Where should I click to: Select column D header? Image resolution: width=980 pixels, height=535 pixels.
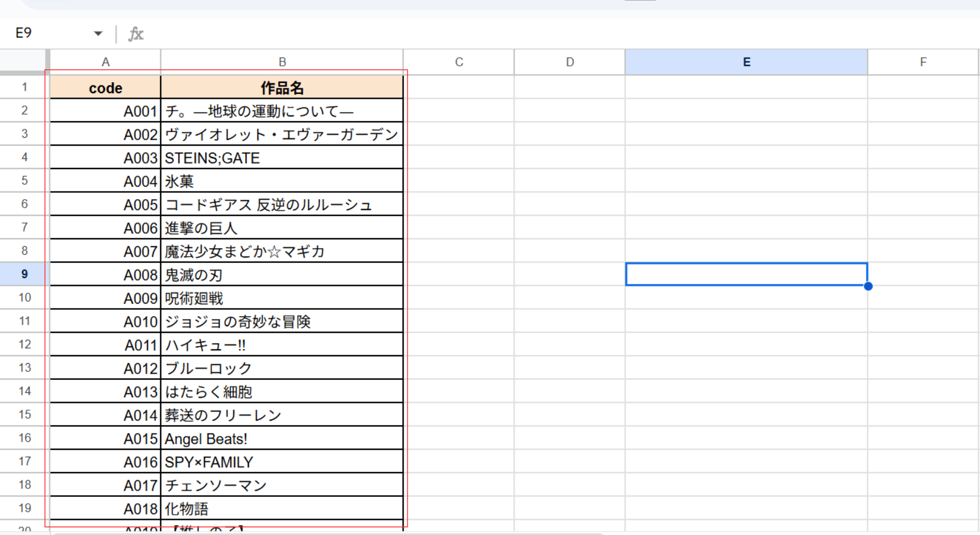pyautogui.click(x=570, y=62)
